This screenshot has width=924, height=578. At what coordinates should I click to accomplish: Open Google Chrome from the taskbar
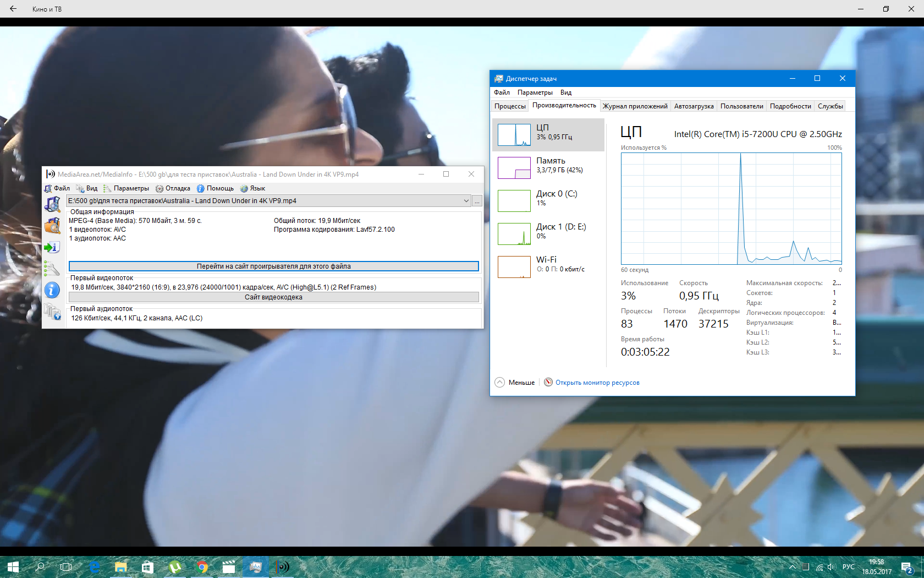[x=202, y=567]
